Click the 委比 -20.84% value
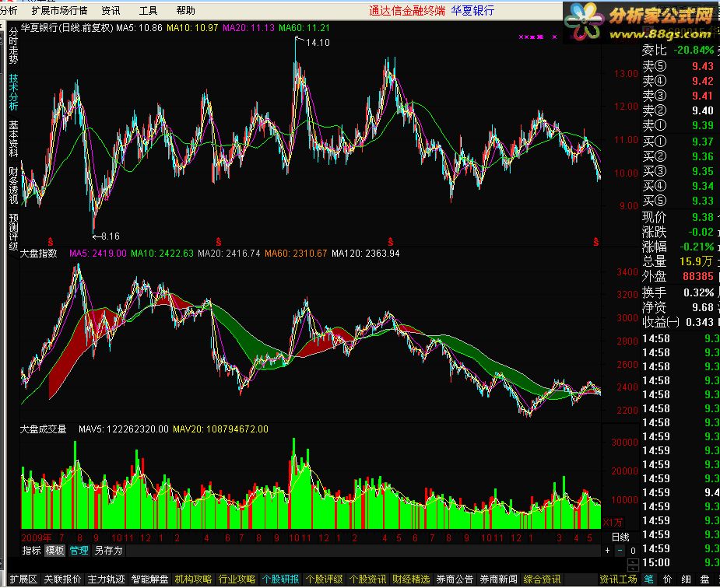The image size is (720, 588). 694,50
